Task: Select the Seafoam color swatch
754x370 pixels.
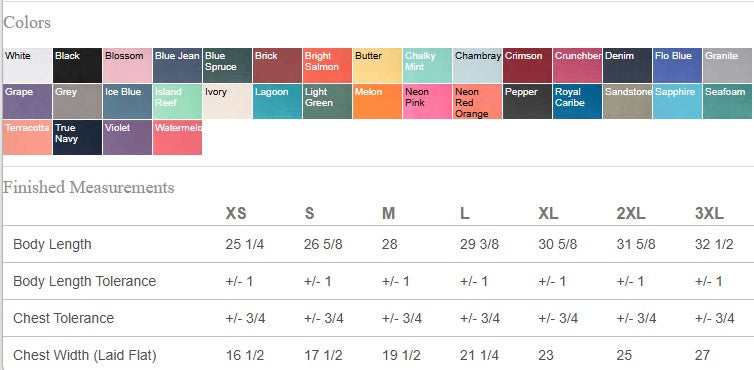Action: [x=728, y=102]
